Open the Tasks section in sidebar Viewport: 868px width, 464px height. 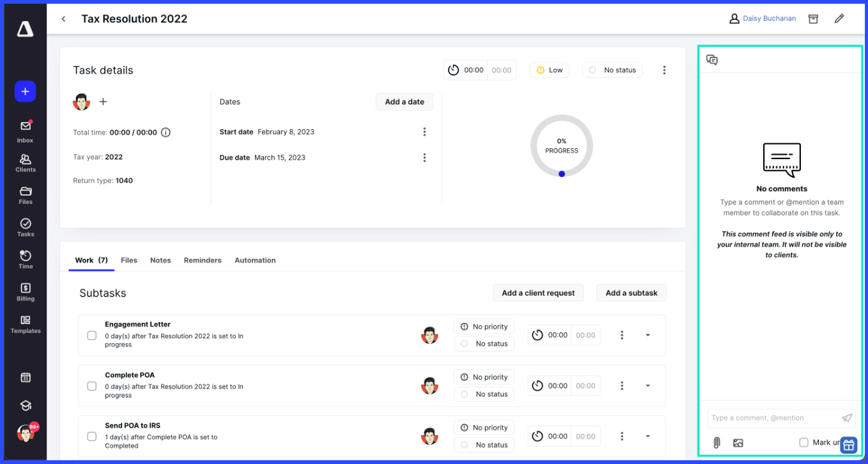25,226
